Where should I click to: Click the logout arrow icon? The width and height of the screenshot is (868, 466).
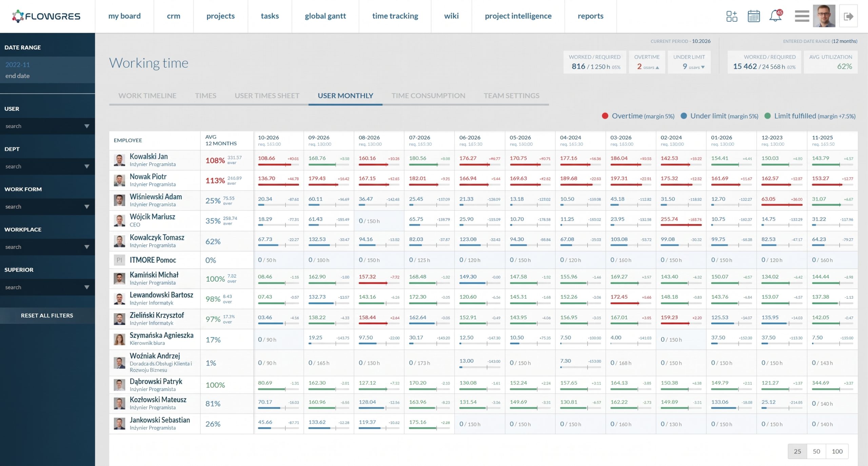848,16
